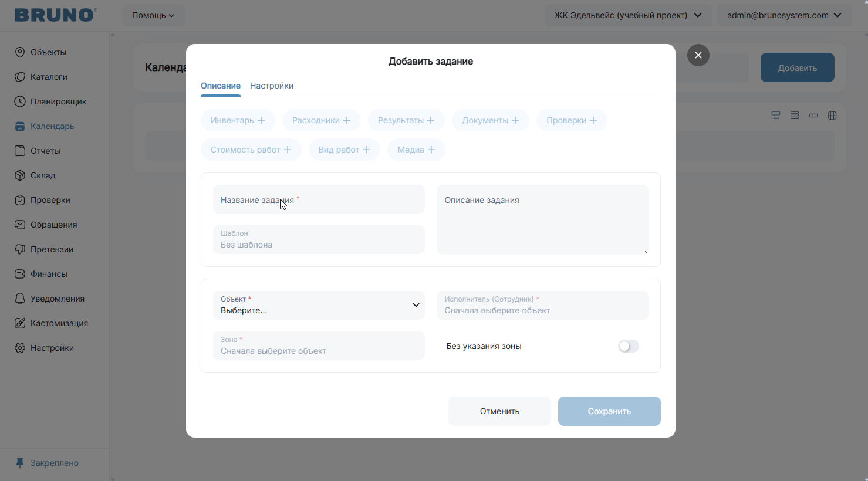Switch to grid calendar view icon
Viewport: 868px width, 481px height.
click(x=832, y=116)
